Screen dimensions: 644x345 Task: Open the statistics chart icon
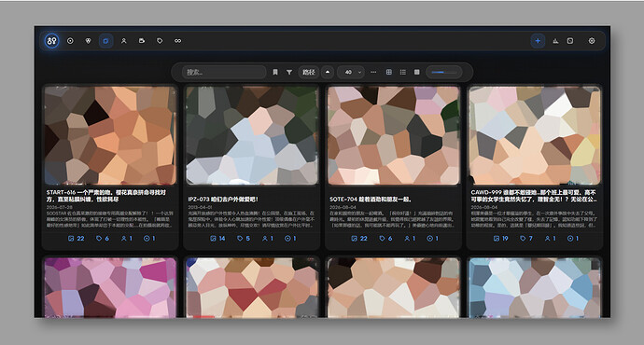555,41
